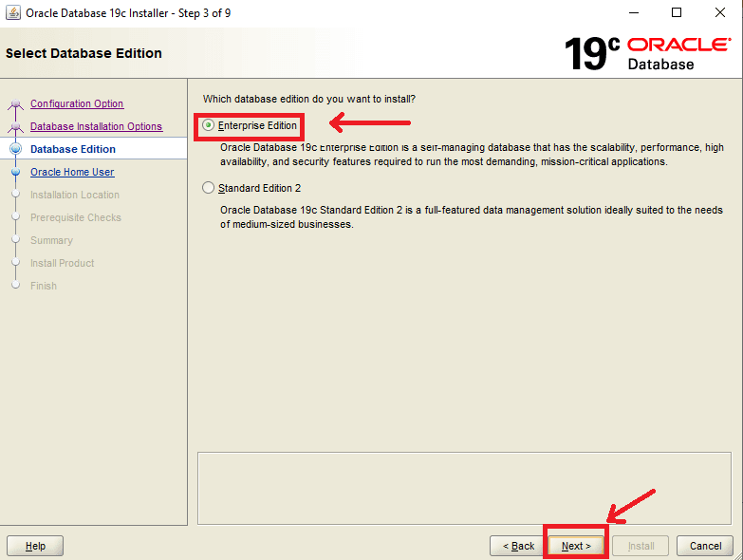Click the Java icon in the title bar

tap(13, 13)
